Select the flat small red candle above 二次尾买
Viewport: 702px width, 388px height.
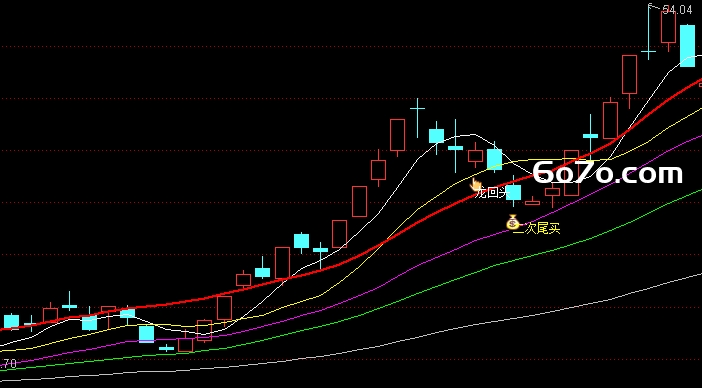[533, 202]
